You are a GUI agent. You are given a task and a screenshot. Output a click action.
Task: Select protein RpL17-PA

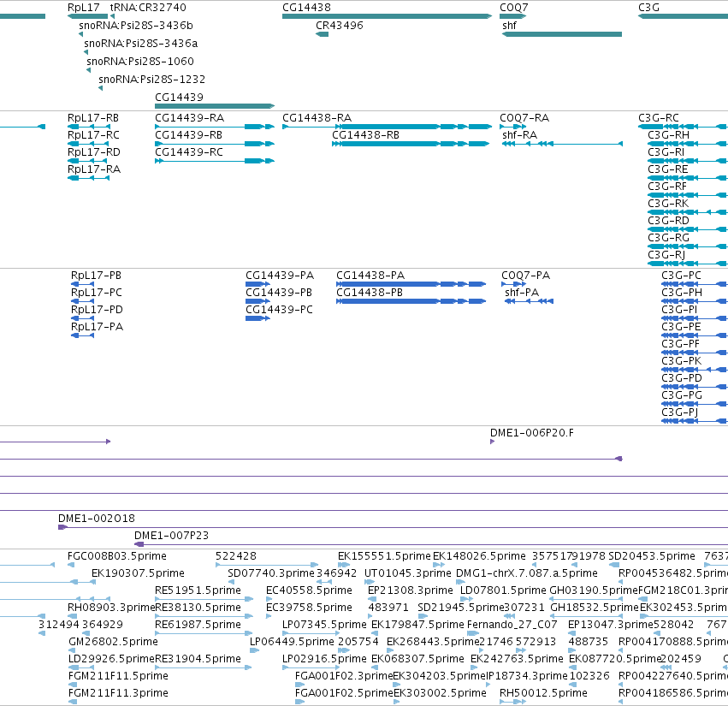click(82, 335)
